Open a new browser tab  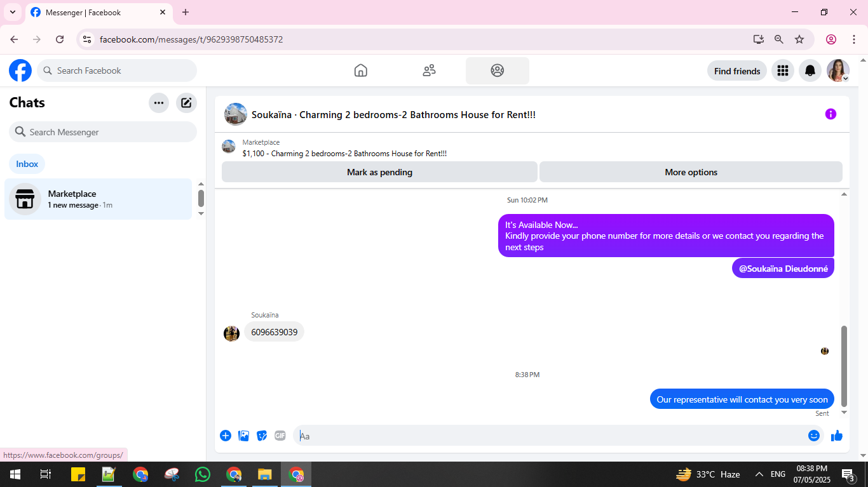[x=186, y=12]
